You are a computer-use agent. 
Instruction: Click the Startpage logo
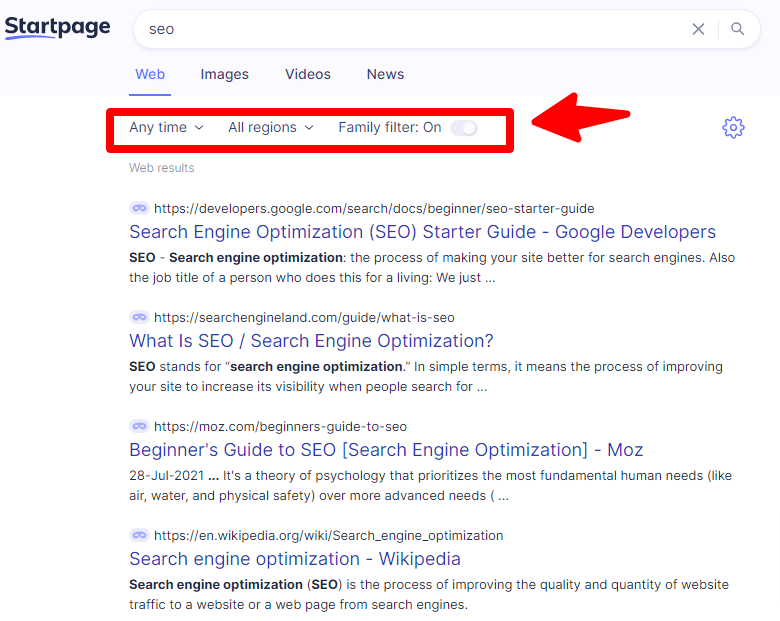[58, 27]
